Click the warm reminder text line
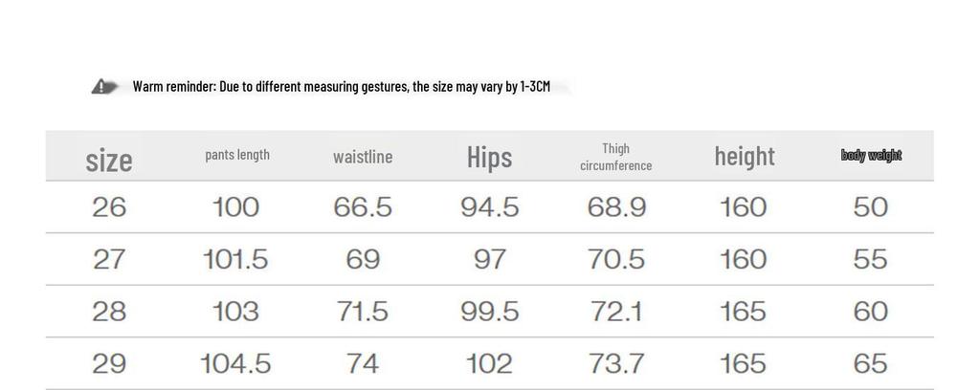980x390 pixels. click(341, 87)
